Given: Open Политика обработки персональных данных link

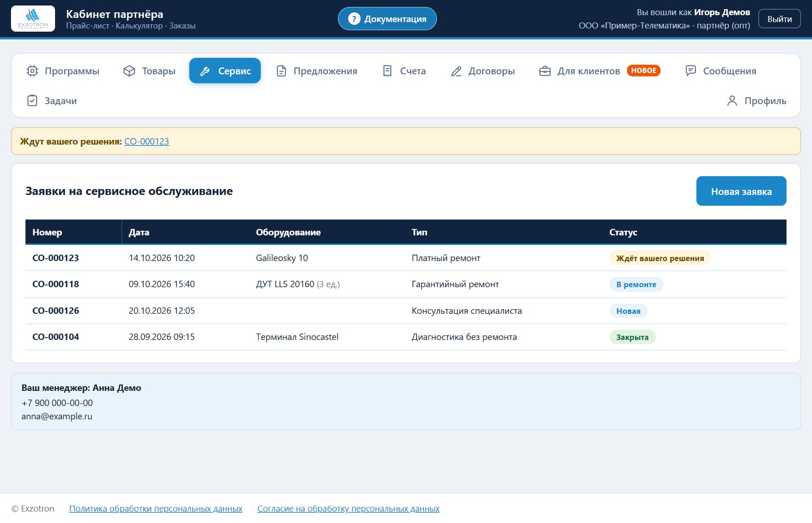Looking at the screenshot, I should tap(156, 509).
